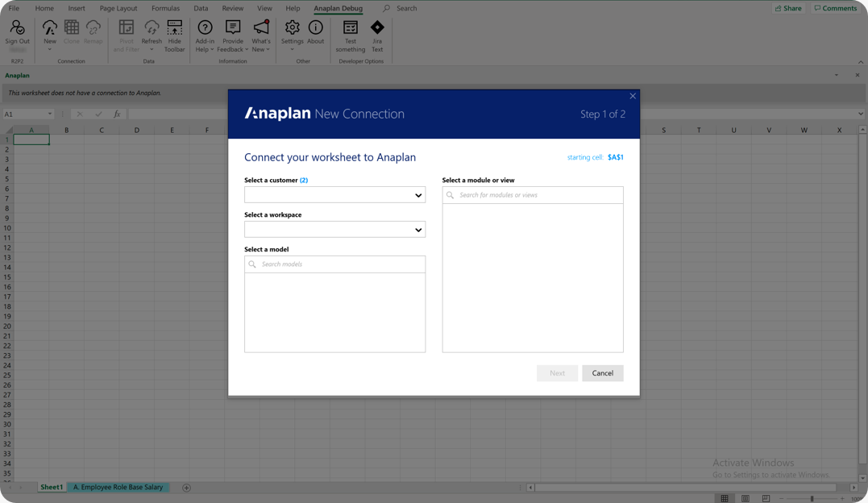Image resolution: width=868 pixels, height=503 pixels.
Task: Click the Search models input field
Action: (334, 264)
